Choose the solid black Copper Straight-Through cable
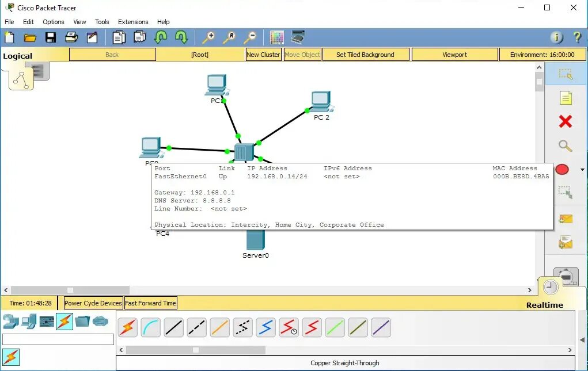Image resolution: width=588 pixels, height=371 pixels. coord(173,328)
